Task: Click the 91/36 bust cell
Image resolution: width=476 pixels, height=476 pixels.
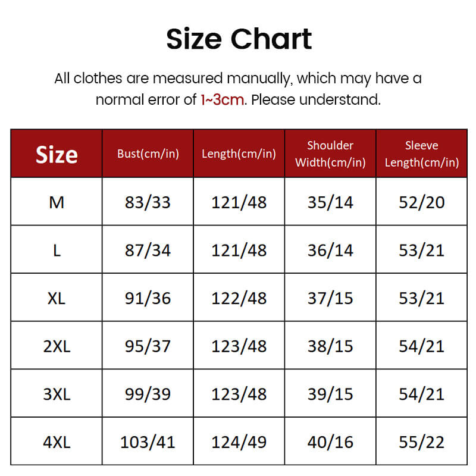Action: [x=148, y=298]
